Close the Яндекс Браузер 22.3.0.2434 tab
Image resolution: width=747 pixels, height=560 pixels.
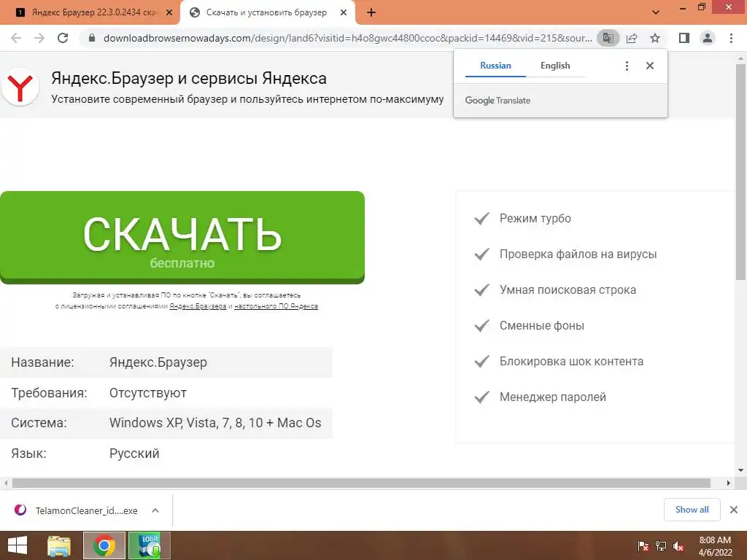point(169,13)
